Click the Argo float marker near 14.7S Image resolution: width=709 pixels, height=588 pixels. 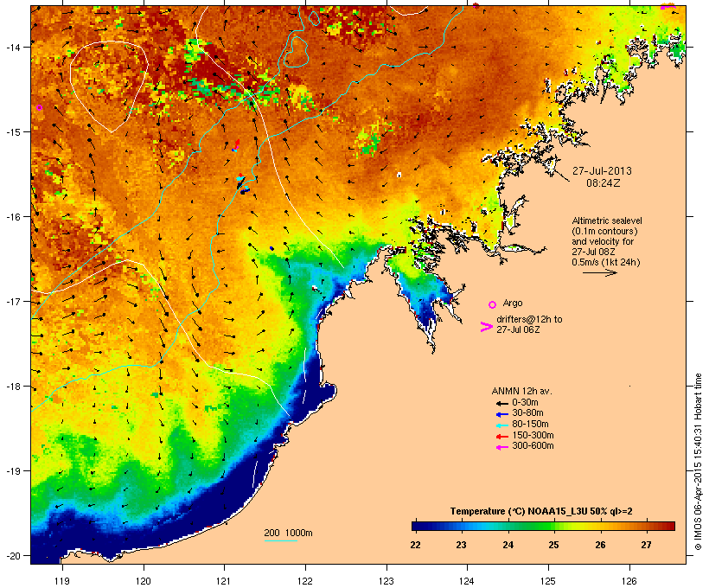[x=39, y=107]
